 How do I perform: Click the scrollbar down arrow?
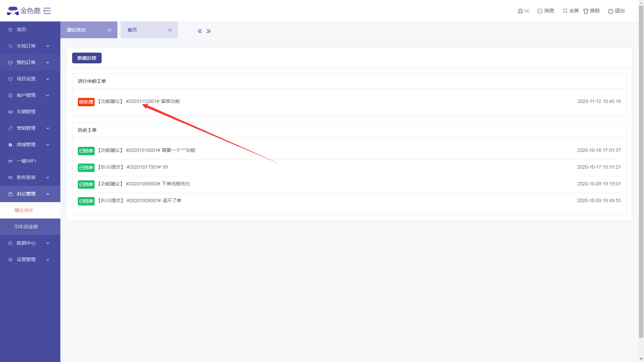point(641,359)
